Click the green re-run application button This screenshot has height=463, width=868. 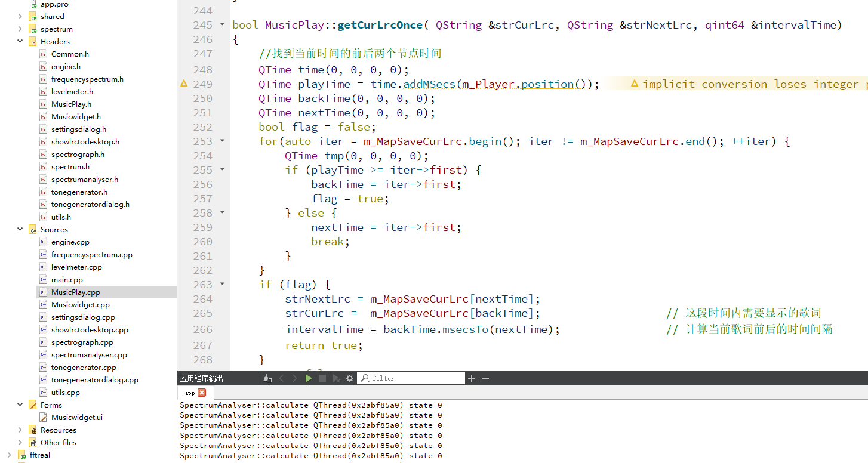308,378
